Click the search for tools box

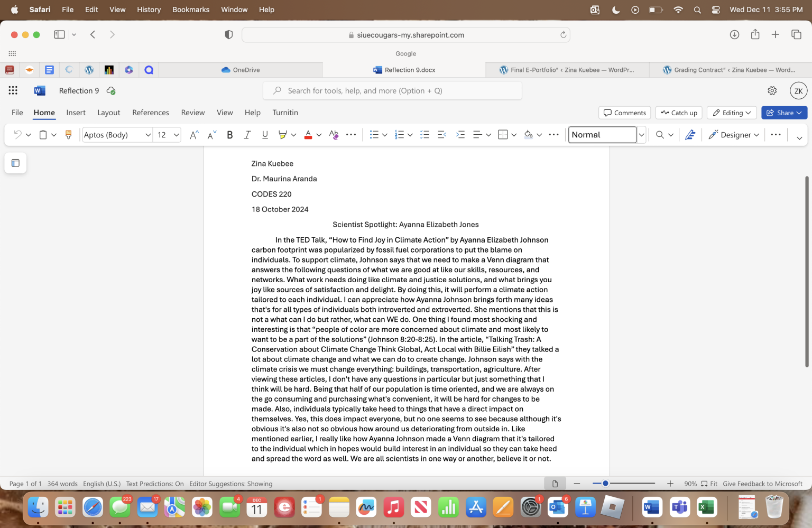(392, 90)
